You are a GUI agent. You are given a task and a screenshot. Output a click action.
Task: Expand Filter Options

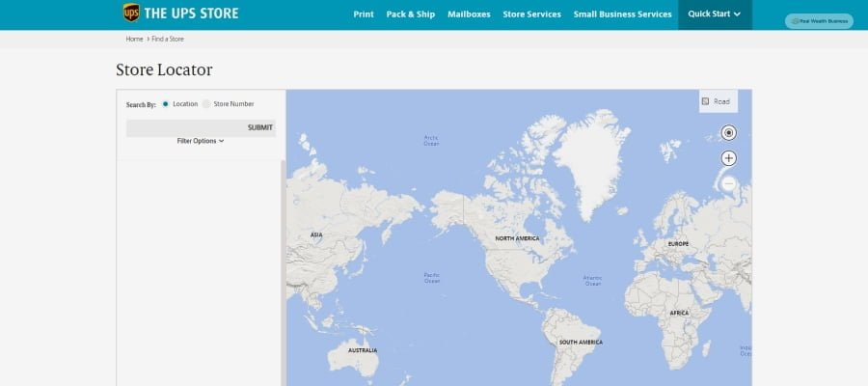[201, 141]
